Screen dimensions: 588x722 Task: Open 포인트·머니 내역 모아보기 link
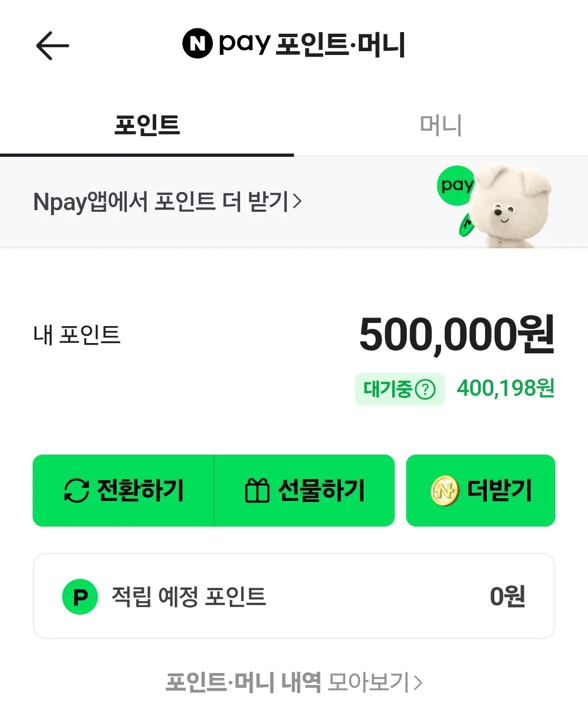[x=294, y=682]
